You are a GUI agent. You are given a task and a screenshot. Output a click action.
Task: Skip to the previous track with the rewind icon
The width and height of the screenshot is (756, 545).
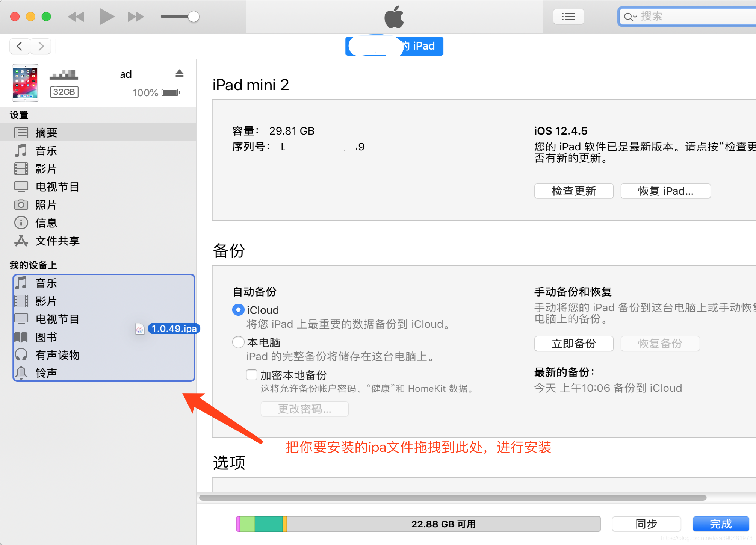coord(76,17)
